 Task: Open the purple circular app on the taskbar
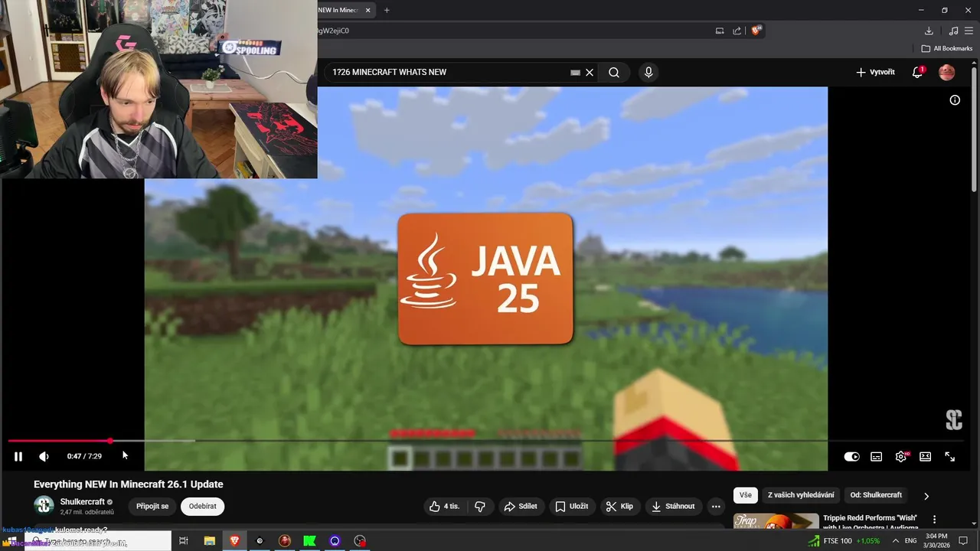tap(335, 541)
